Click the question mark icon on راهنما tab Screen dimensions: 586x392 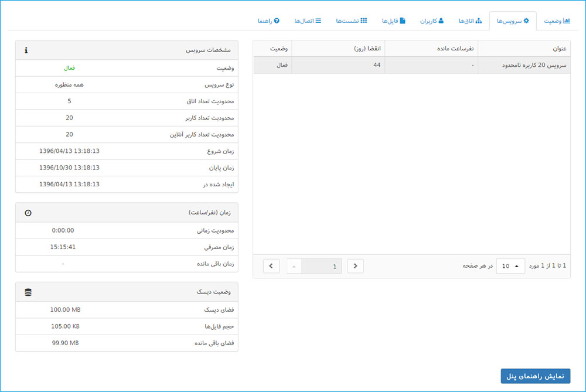point(277,21)
